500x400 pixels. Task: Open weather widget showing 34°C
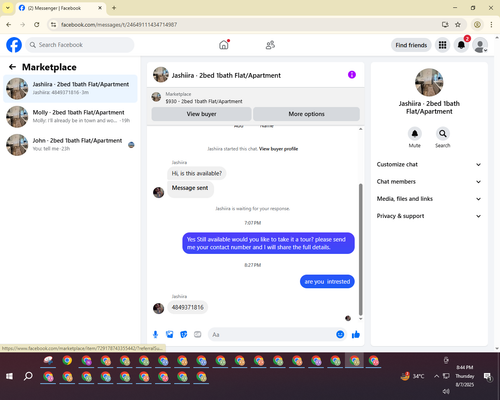pos(413,376)
